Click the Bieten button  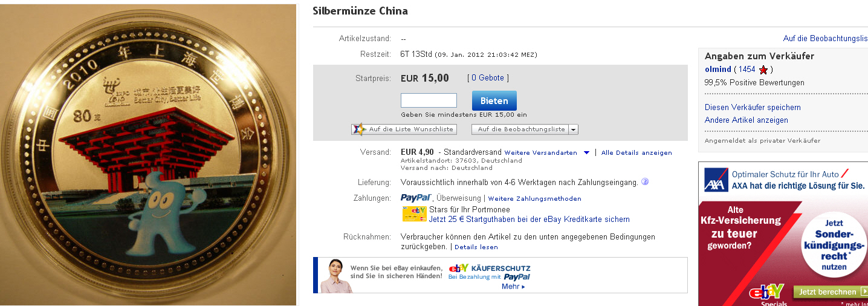494,100
